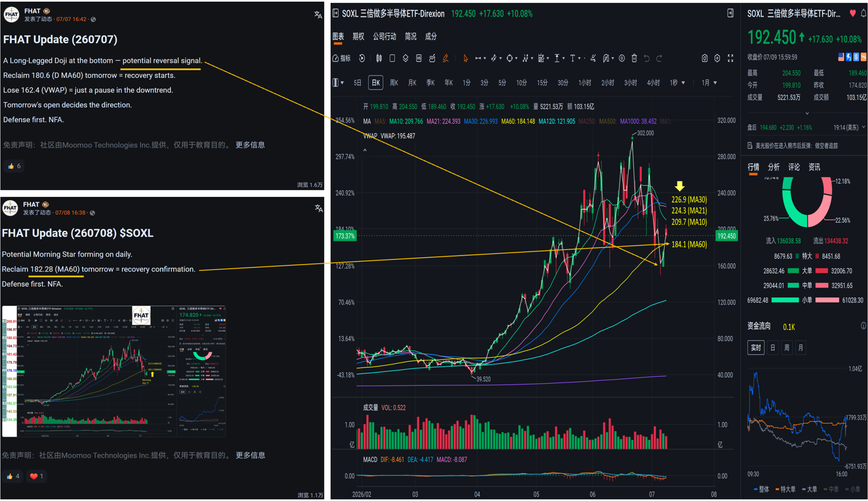
Task: Click the translate icon on 07/08 post
Action: tap(319, 208)
